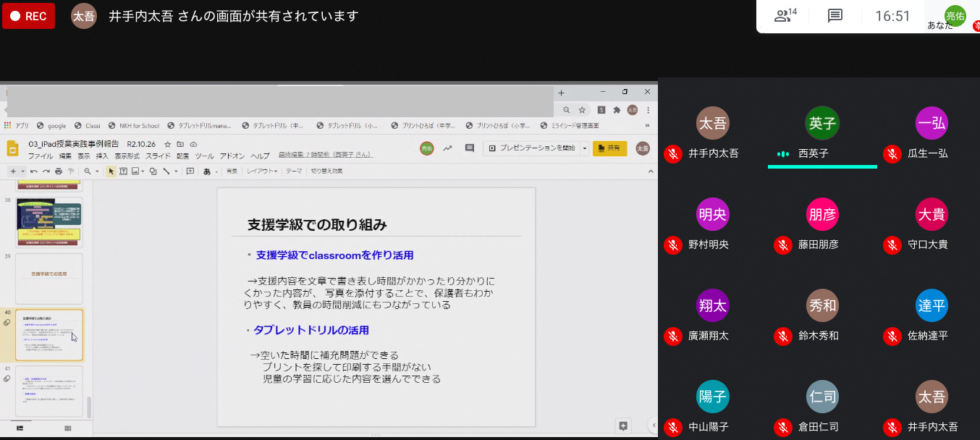Select the shape tool
Image resolution: width=980 pixels, height=440 pixels.
[153, 172]
